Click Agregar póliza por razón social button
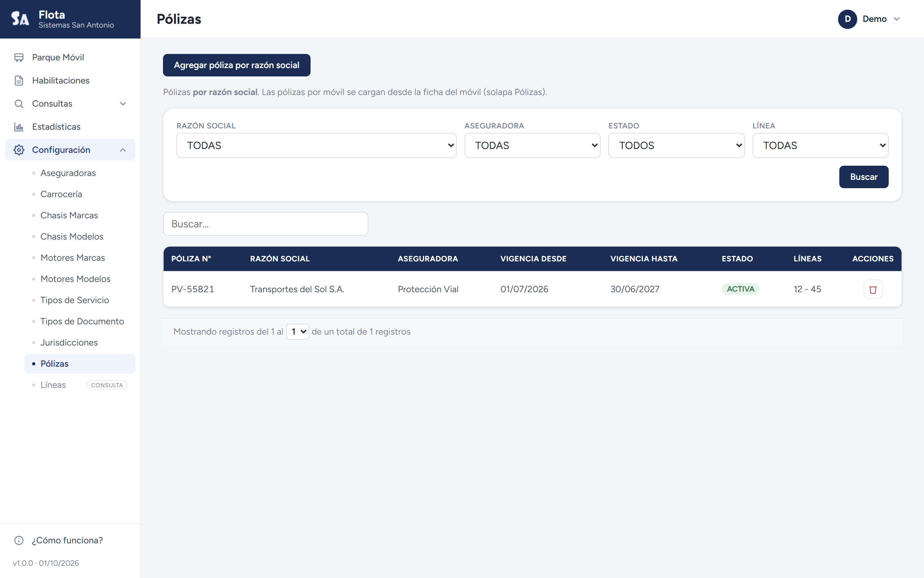The image size is (924, 578). (236, 65)
